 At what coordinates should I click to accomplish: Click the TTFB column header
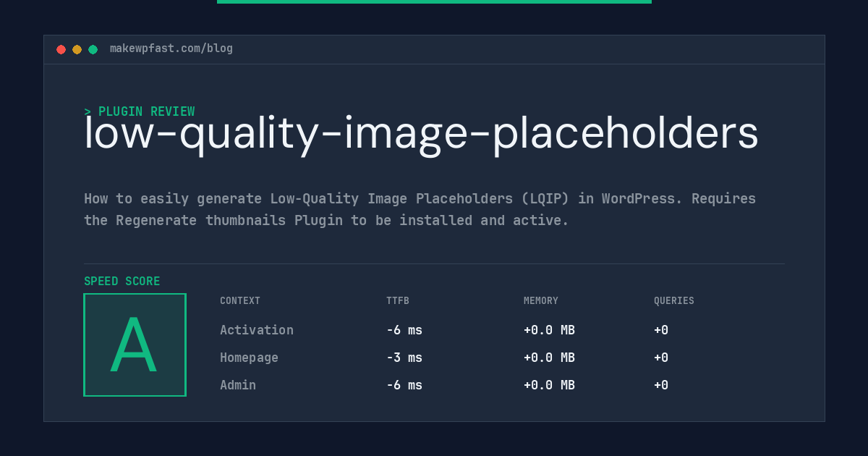coord(398,301)
